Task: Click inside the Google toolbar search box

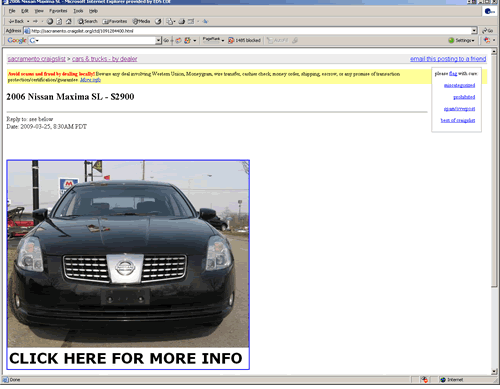Action: pos(97,40)
